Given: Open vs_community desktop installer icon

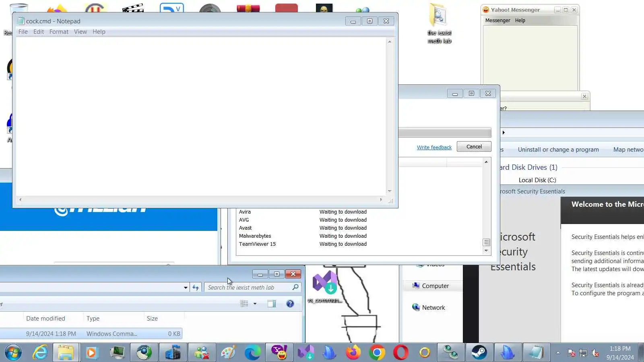Looking at the screenshot, I should coord(325,287).
